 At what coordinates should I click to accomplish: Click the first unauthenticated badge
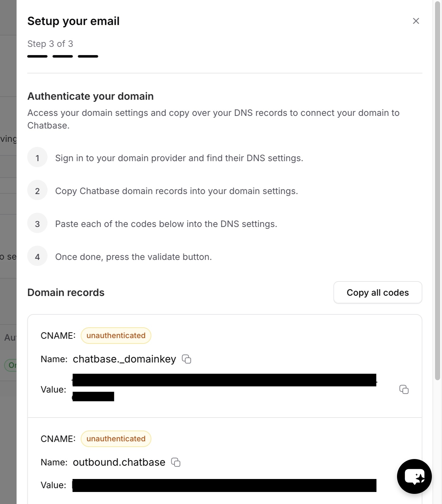(116, 335)
